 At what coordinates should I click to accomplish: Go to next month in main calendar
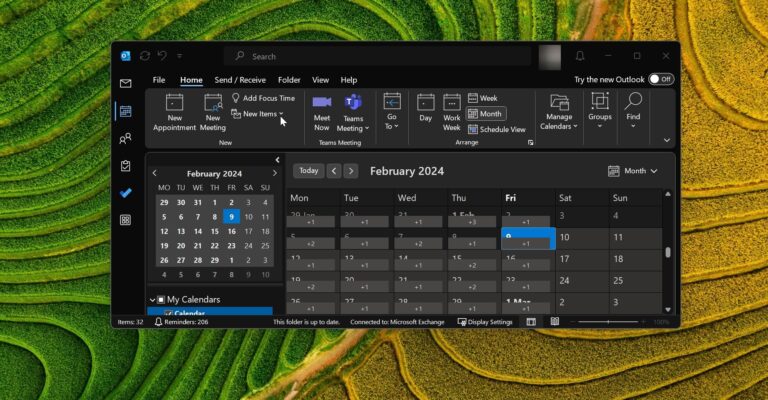[351, 171]
